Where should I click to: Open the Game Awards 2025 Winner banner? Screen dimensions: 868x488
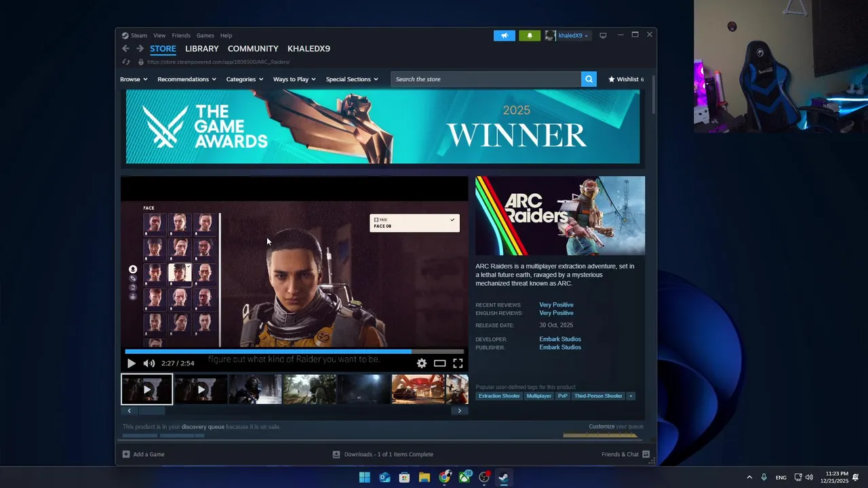(x=382, y=127)
